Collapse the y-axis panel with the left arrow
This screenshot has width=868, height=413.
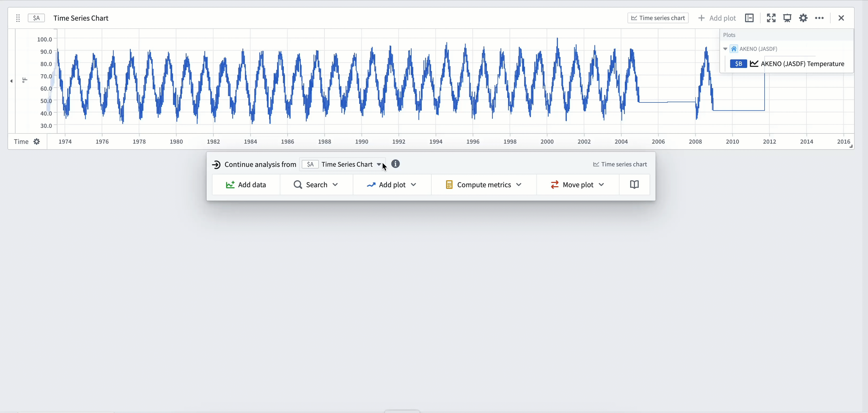(x=11, y=81)
